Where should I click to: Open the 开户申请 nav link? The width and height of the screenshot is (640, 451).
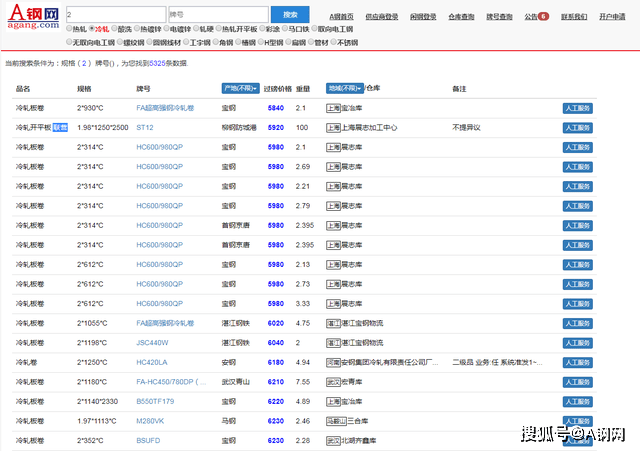pos(612,17)
